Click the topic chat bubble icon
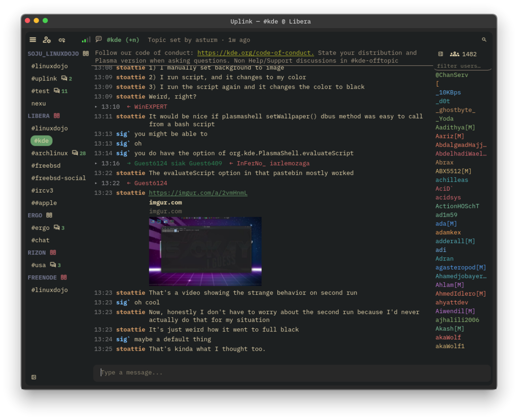 click(98, 39)
